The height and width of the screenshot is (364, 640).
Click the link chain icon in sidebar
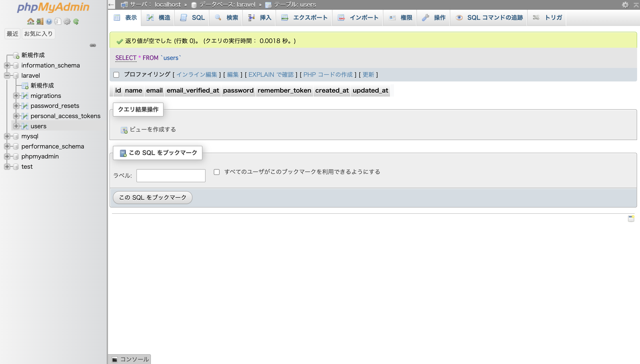[x=93, y=45]
